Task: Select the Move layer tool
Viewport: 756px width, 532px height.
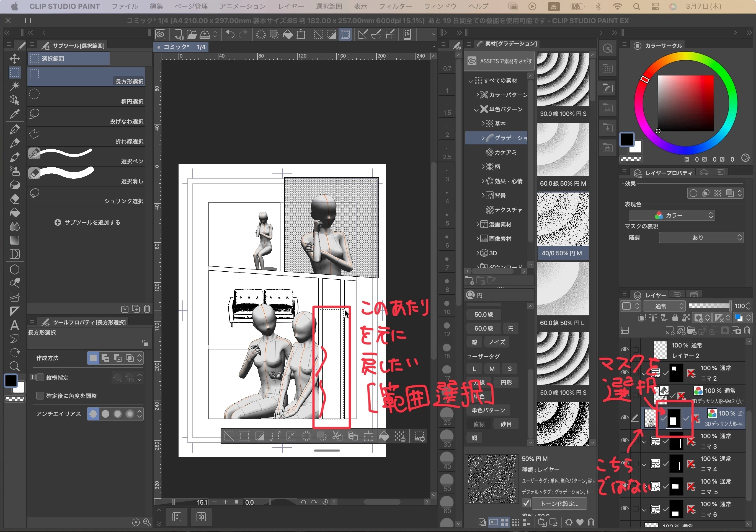Action: tap(14, 59)
